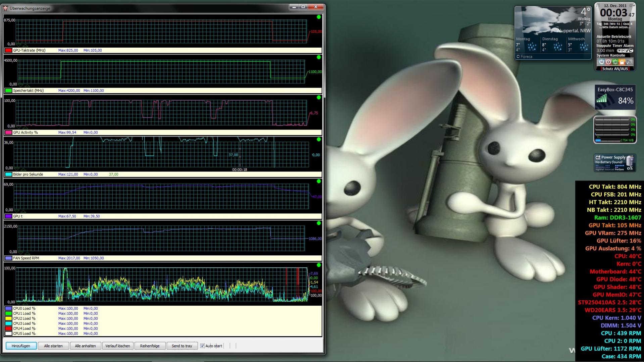Click the Überwachungsanzeige window title icon
The width and height of the screenshot is (644, 362).
[5, 8]
